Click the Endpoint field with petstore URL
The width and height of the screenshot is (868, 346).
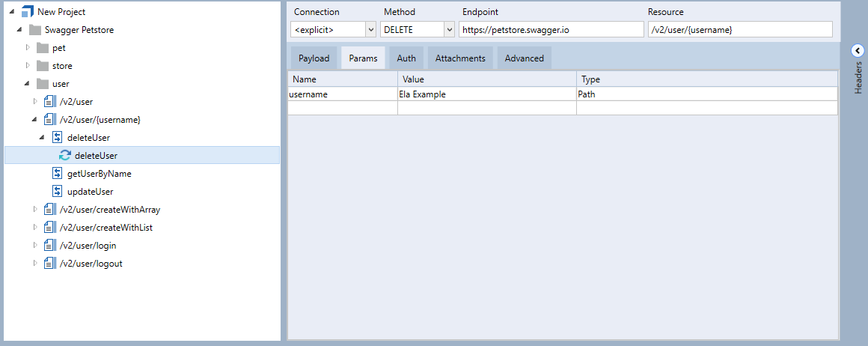[551, 29]
